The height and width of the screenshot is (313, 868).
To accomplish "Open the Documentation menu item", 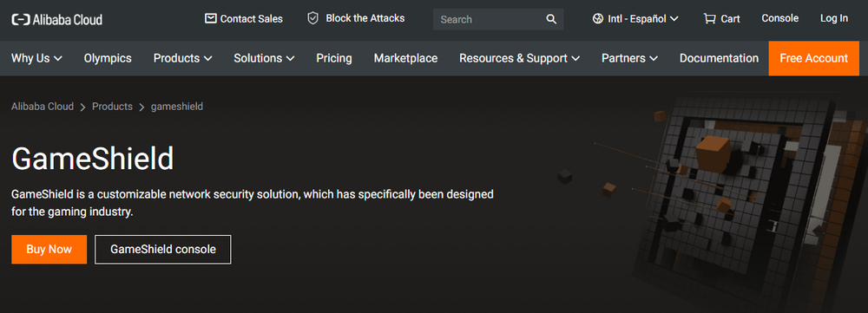I will point(719,58).
